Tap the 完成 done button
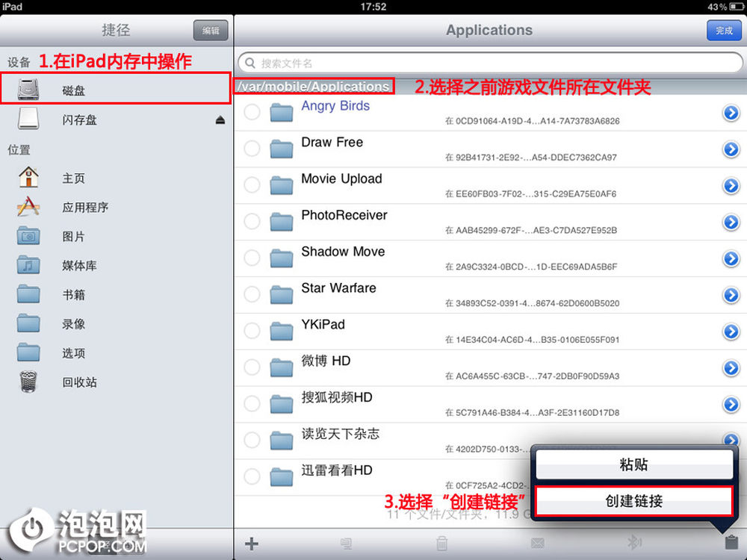Viewport: 747px width, 560px height. tap(724, 31)
